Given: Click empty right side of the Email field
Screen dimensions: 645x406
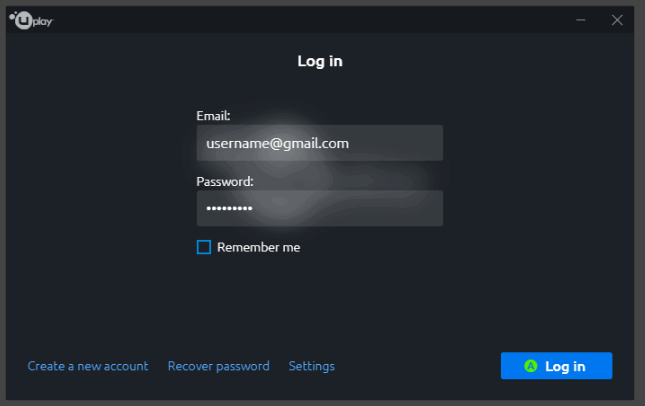Looking at the screenshot, I should click(x=395, y=143).
